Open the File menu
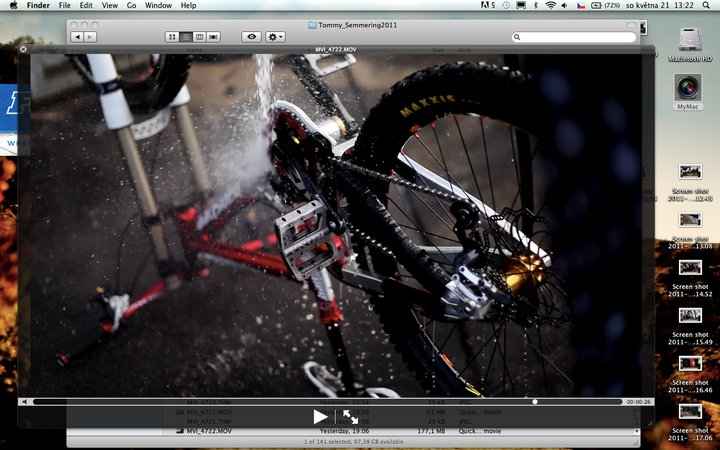720x450 pixels. [65, 6]
